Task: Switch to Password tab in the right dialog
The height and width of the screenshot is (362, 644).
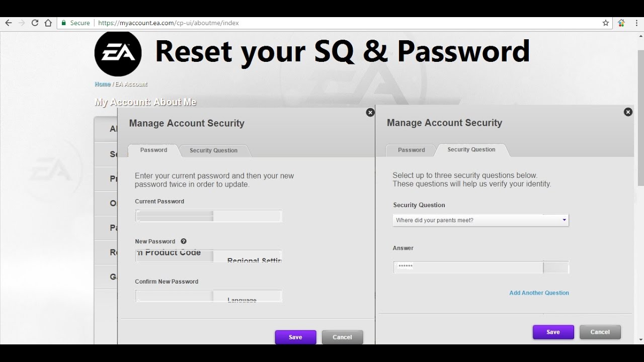Action: pyautogui.click(x=411, y=150)
